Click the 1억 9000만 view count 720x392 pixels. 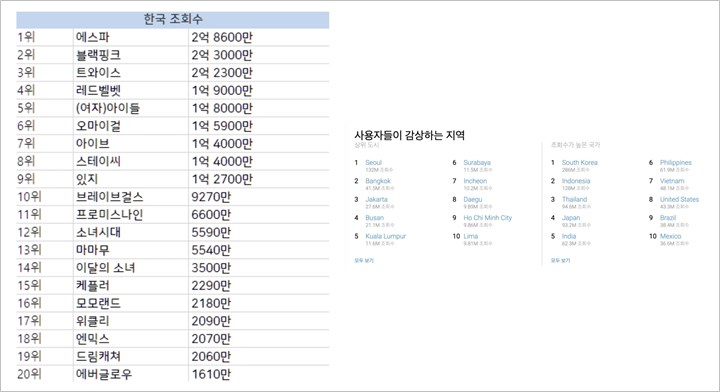[222, 90]
